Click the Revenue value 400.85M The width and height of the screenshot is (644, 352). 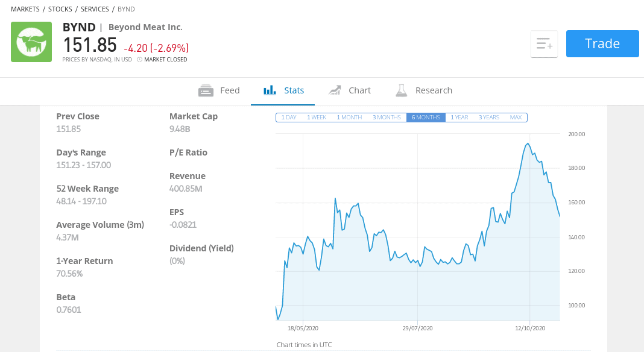click(x=186, y=189)
